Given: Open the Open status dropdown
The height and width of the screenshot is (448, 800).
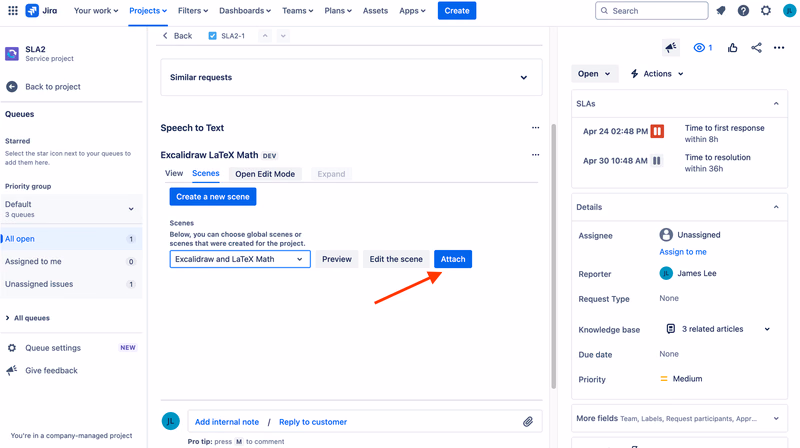Looking at the screenshot, I should click(x=594, y=73).
